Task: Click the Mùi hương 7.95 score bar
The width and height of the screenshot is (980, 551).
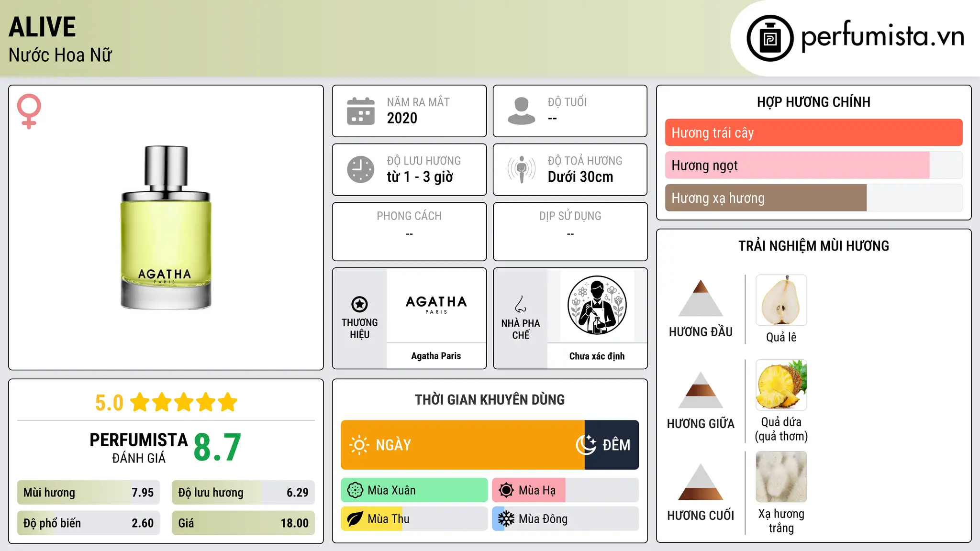Action: tap(89, 493)
